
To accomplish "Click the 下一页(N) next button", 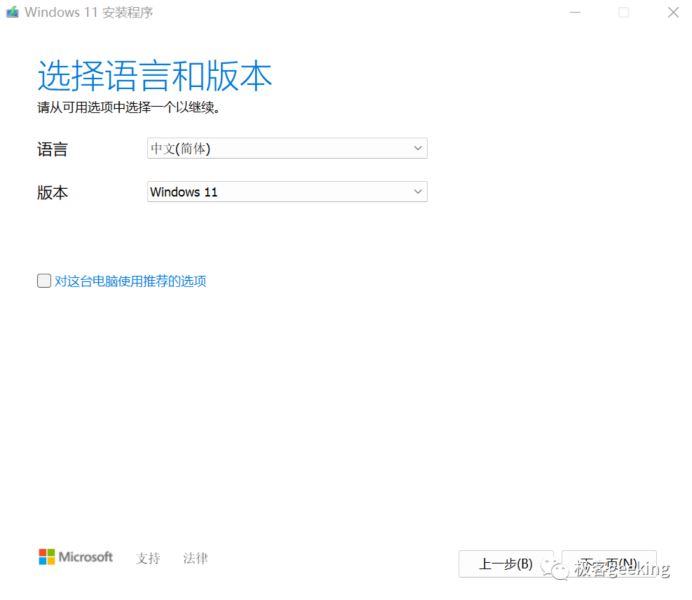I will (x=609, y=564).
